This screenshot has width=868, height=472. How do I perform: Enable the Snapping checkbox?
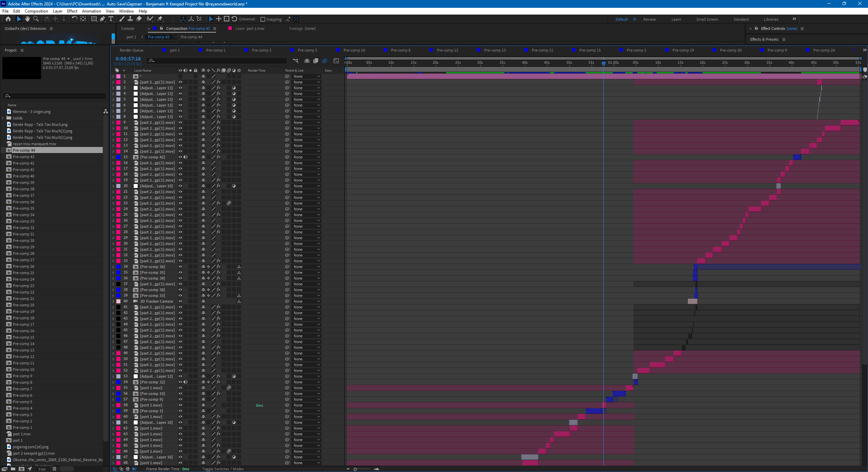coord(263,19)
